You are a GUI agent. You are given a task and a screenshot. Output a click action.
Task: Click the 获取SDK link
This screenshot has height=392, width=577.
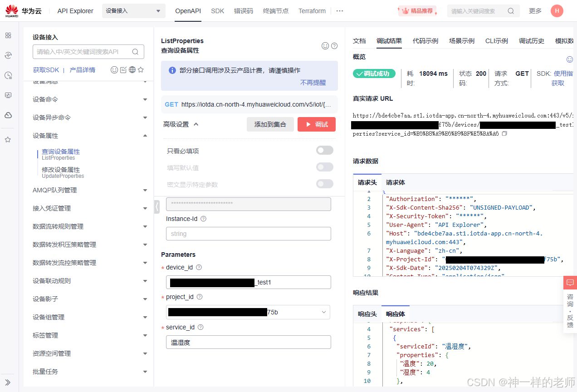coord(46,70)
